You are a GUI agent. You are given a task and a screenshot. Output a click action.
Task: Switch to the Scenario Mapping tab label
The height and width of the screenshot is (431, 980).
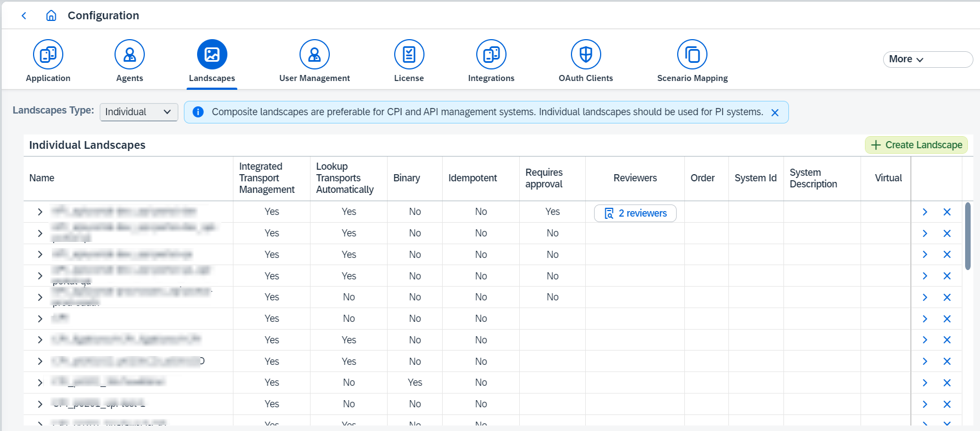coord(692,78)
